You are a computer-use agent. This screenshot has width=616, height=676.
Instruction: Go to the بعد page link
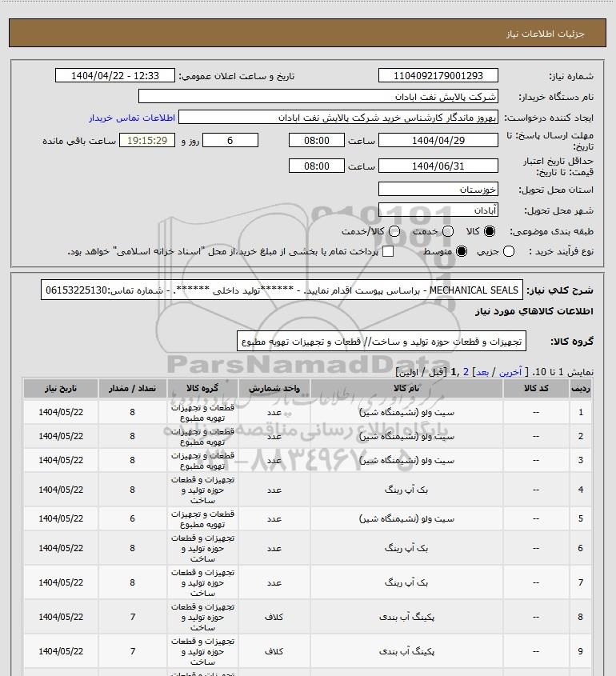tap(482, 372)
